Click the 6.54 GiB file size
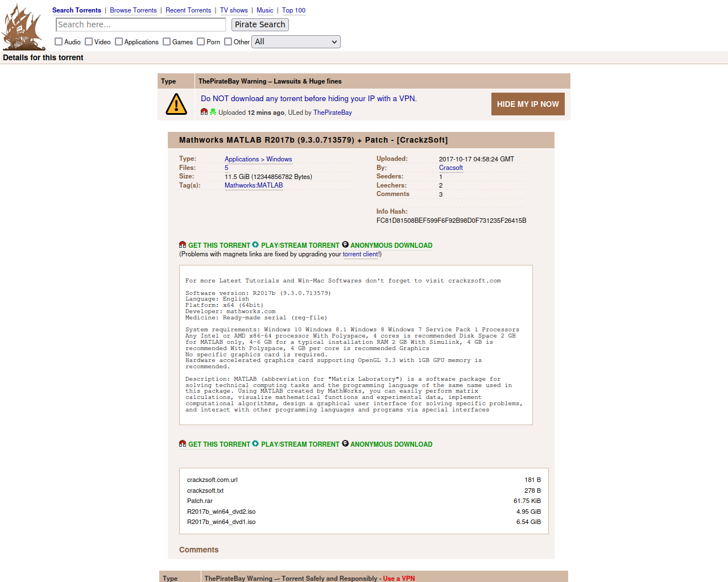This screenshot has height=582, width=728. 528,522
